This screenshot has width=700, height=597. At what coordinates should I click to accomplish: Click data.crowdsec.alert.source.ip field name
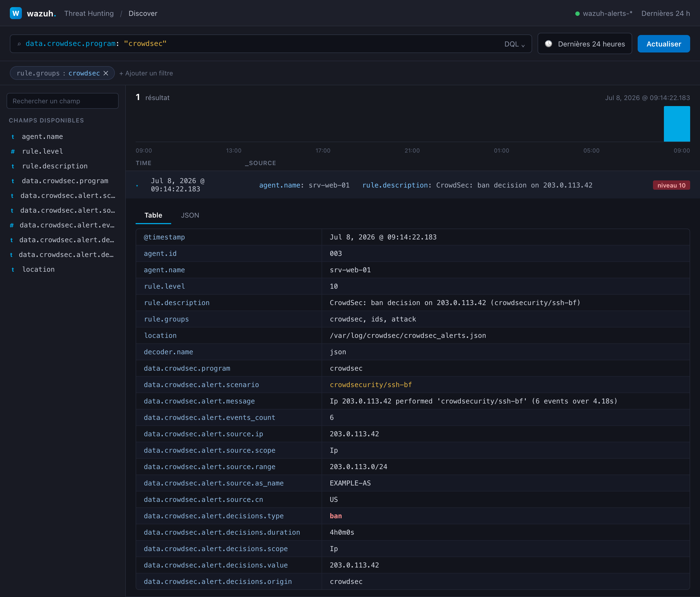point(203,434)
